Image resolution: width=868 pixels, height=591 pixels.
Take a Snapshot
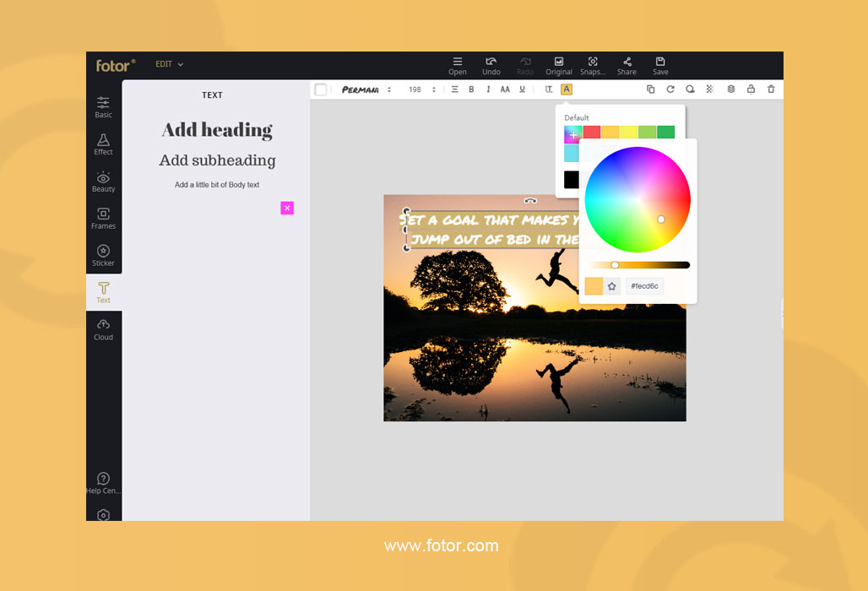(593, 66)
